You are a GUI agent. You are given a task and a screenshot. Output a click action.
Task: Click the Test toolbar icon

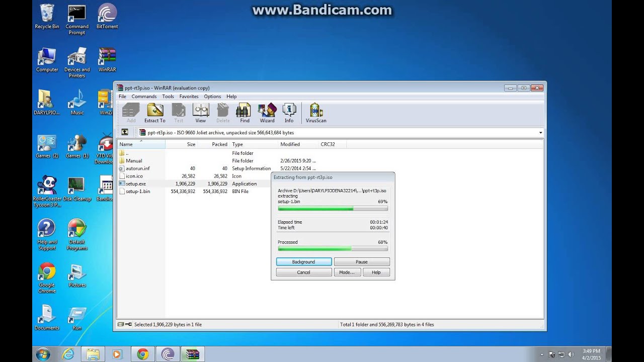(179, 113)
